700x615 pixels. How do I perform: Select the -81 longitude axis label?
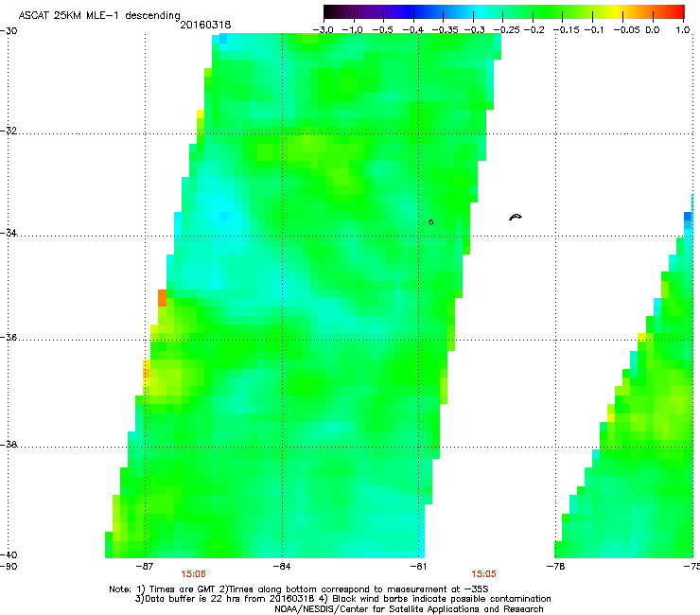click(418, 567)
